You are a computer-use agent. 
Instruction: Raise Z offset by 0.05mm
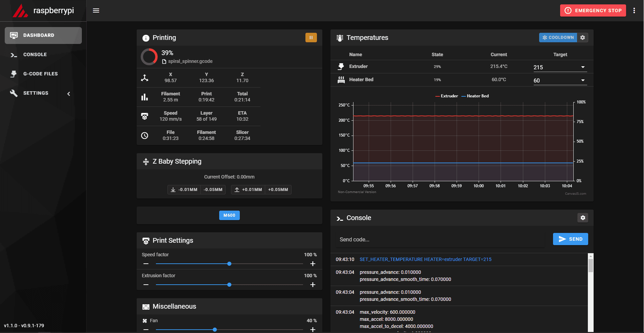[278, 190]
